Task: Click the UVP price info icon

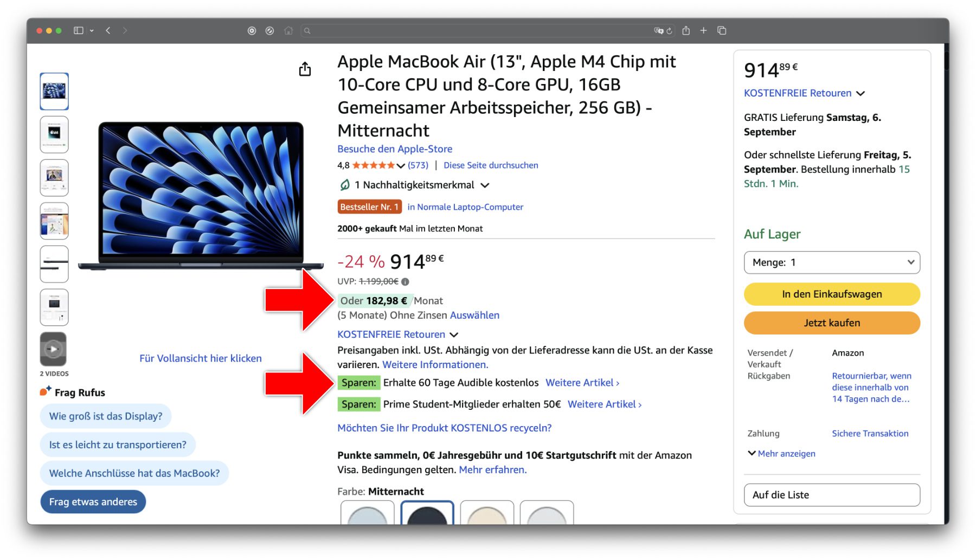Action: point(406,282)
